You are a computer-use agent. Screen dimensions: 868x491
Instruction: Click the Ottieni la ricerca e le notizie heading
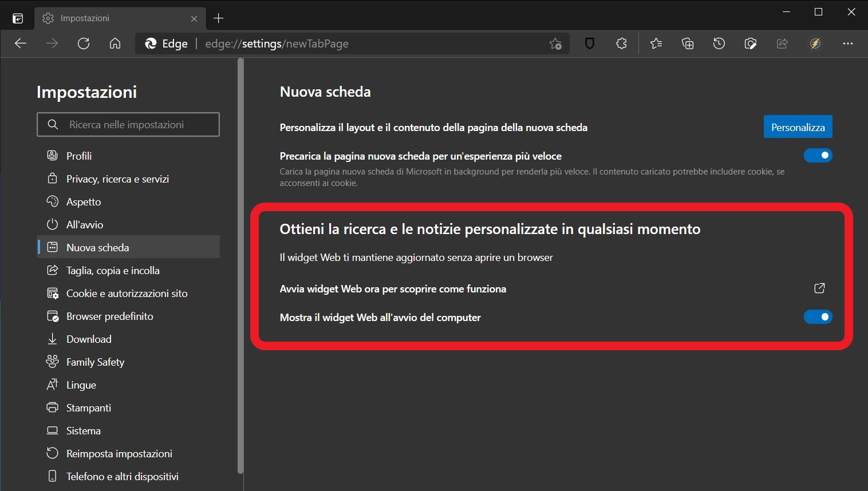pyautogui.click(x=490, y=229)
